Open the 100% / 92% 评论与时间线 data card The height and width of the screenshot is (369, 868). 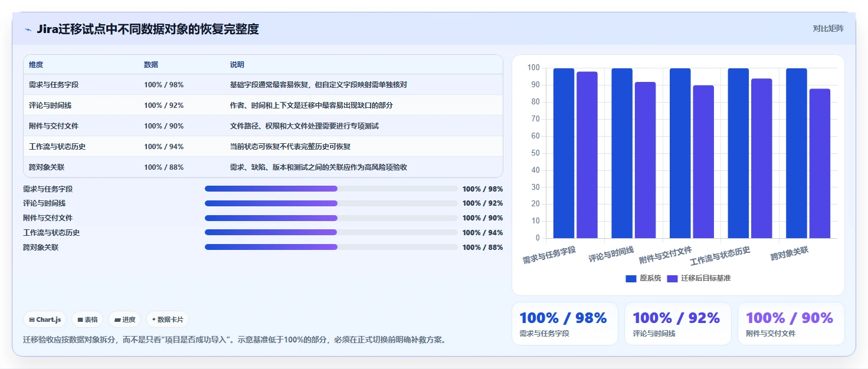[677, 324]
